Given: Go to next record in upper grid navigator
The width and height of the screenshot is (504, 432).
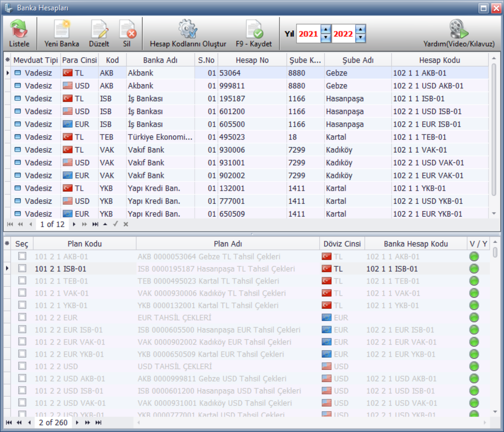Looking at the screenshot, I should pyautogui.click(x=74, y=224).
